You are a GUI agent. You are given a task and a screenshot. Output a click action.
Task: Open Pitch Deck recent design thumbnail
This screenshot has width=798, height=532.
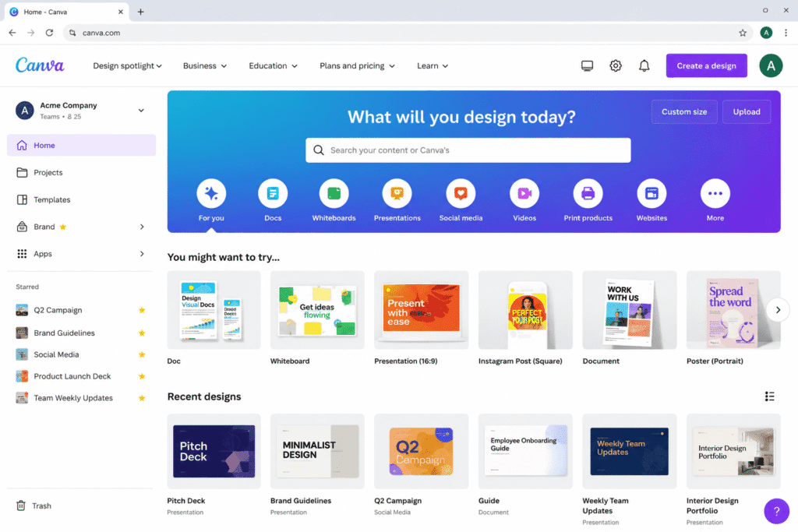pyautogui.click(x=214, y=451)
